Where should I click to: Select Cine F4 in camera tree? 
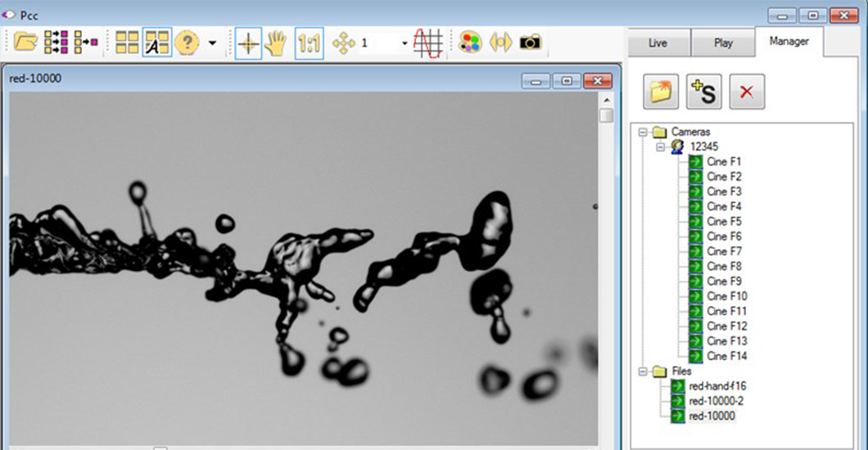(x=724, y=207)
